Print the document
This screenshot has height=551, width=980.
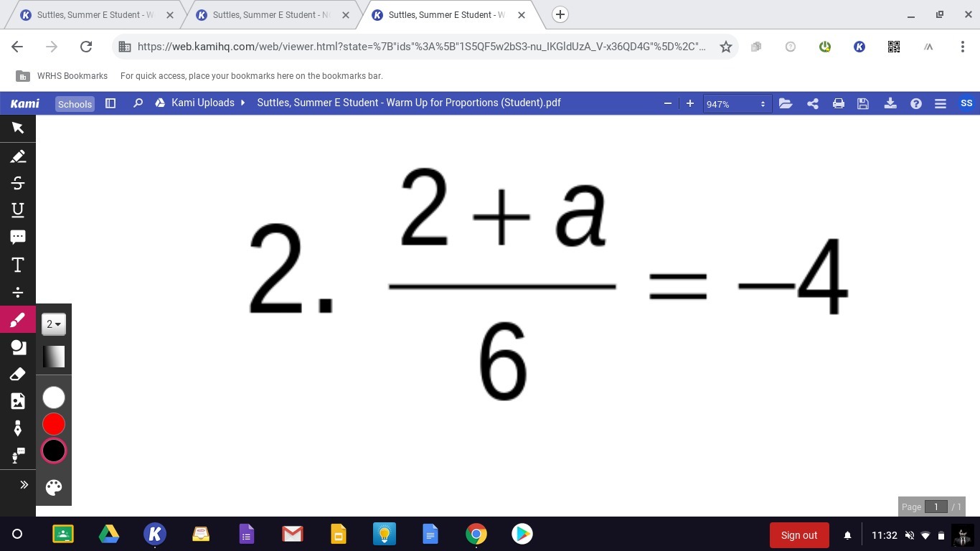click(838, 103)
